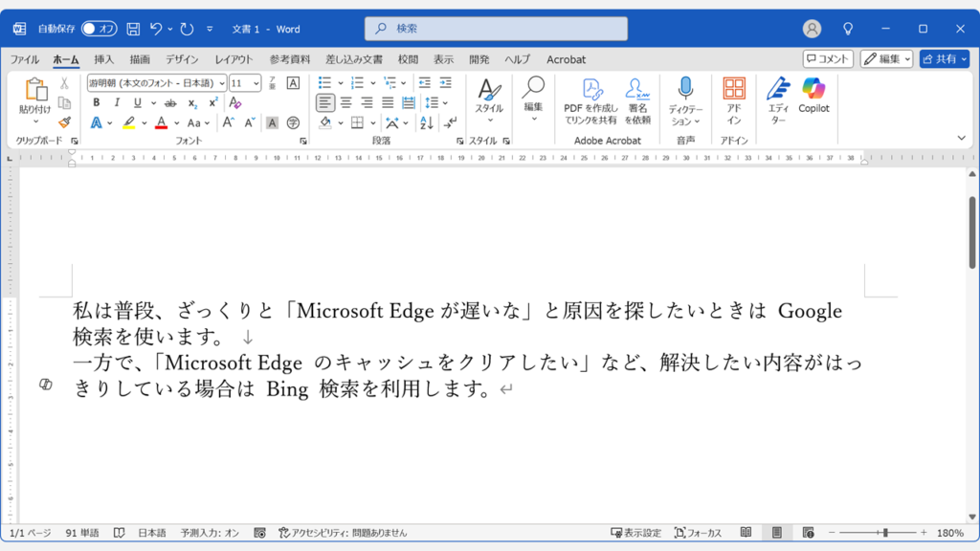Launch the Editor (エディター) tool

point(778,101)
